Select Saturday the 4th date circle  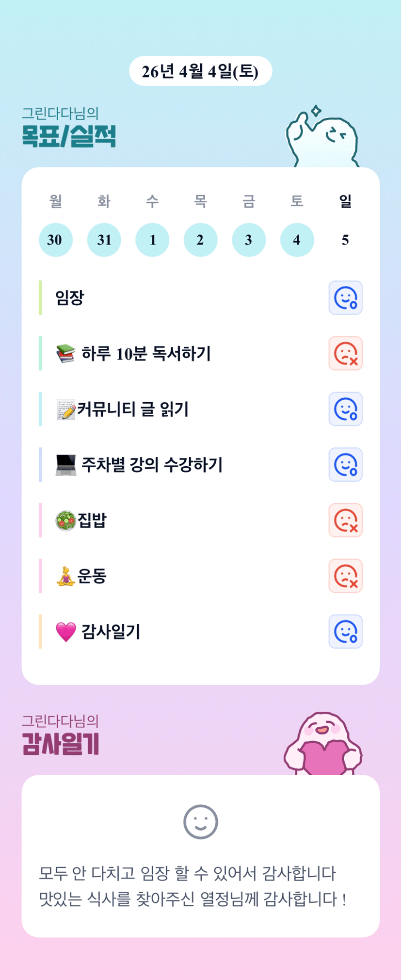point(297,240)
